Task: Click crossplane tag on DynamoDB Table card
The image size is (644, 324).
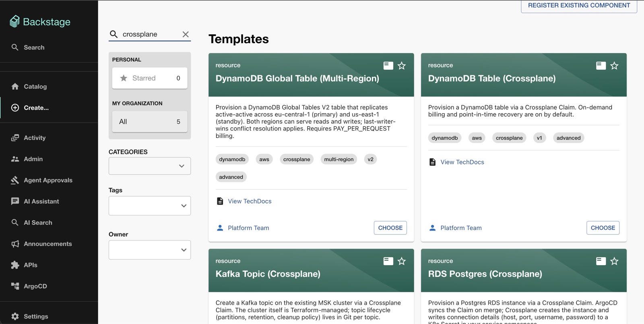Action: click(509, 138)
